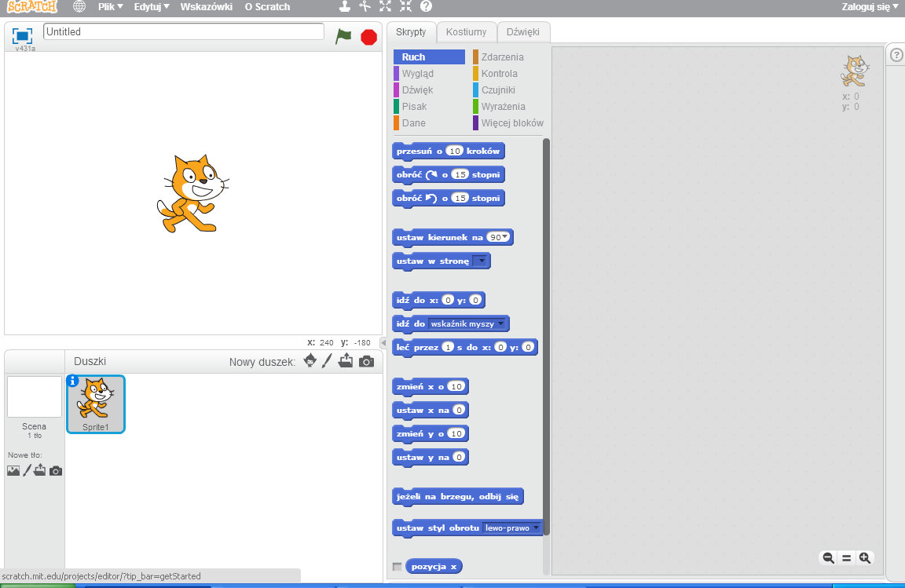905x588 pixels.
Task: Open Zaloguj się dropdown
Action: pyautogui.click(x=870, y=7)
